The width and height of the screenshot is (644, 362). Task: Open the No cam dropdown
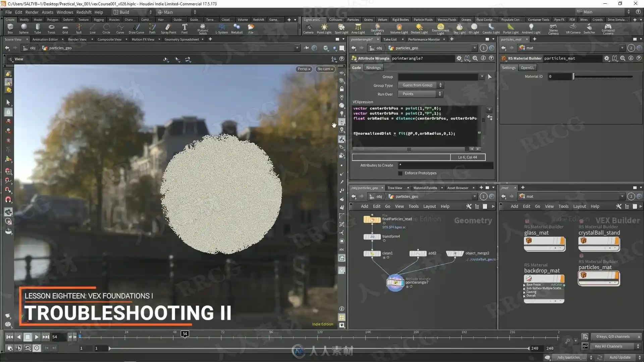(325, 69)
